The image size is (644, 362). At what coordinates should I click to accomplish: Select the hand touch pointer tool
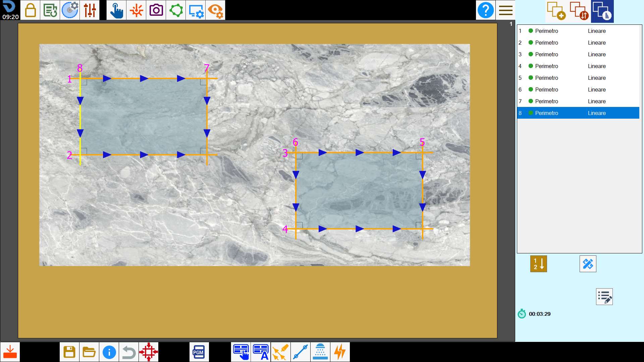pos(116,10)
